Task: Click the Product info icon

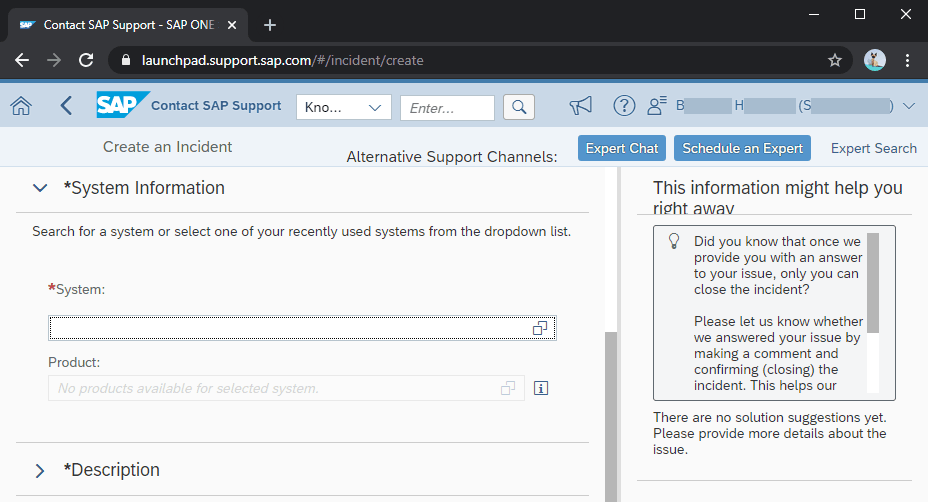Action: [x=541, y=388]
